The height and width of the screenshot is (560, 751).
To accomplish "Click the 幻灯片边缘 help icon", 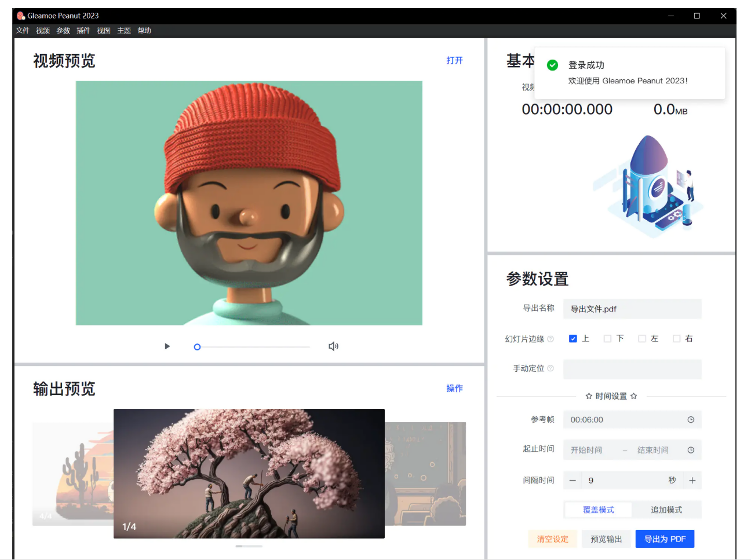I will tap(551, 339).
